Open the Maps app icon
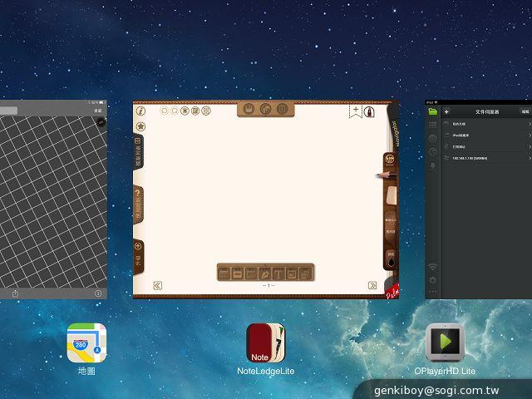This screenshot has height=399, width=532. coord(86,343)
